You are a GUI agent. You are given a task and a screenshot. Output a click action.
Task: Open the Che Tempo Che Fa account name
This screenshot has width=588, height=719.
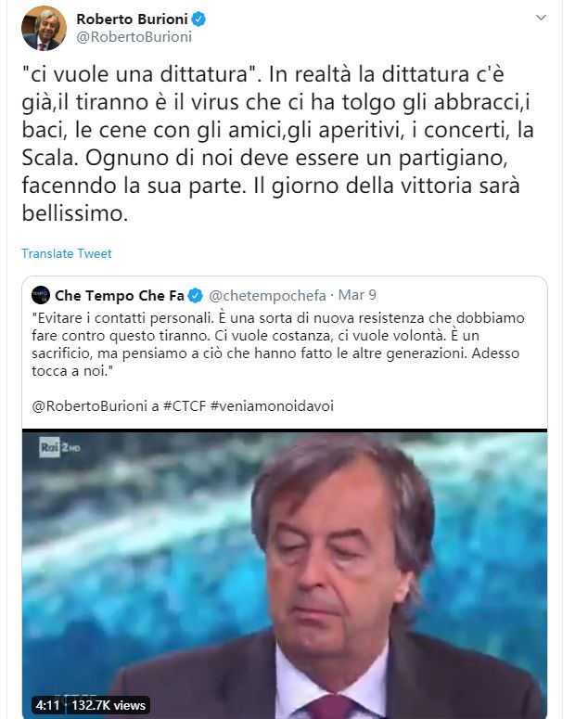(119, 296)
